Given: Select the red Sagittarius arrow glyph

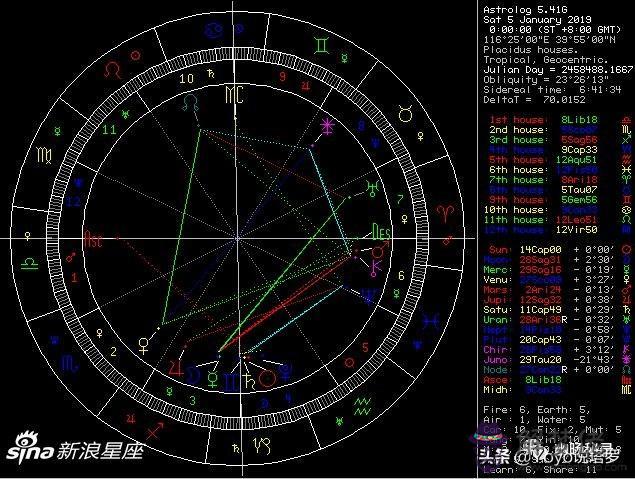Looking at the screenshot, I should (155, 432).
